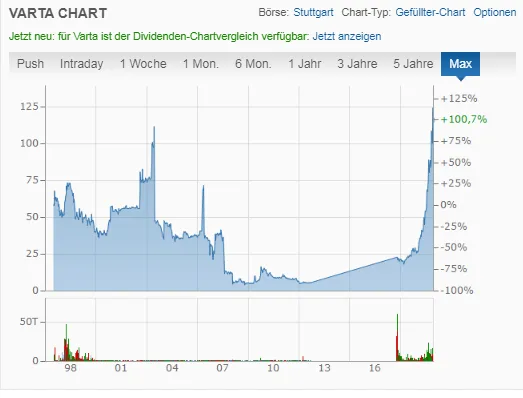Viewport: 523px width, 398px height.
Task: Open the chart Optionen link
Action: click(495, 12)
